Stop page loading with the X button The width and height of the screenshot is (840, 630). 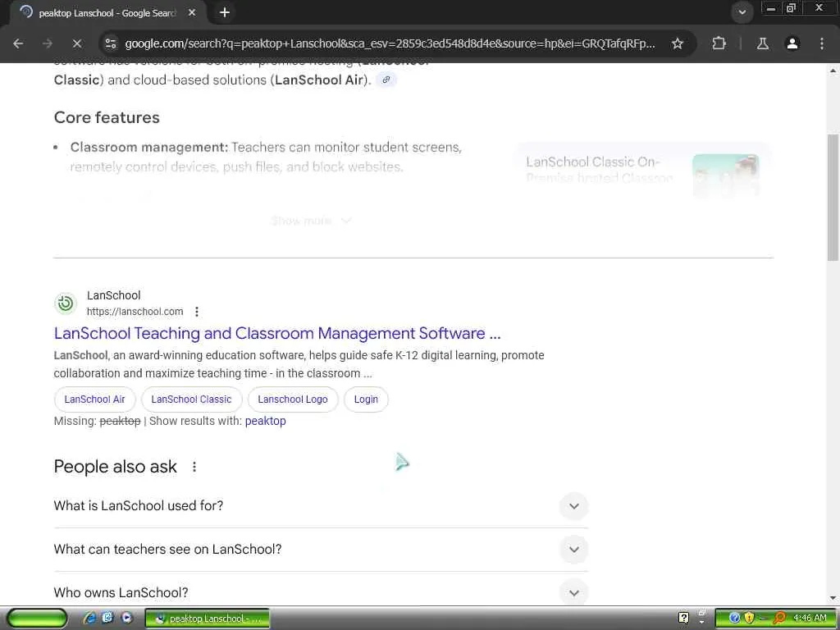click(77, 43)
